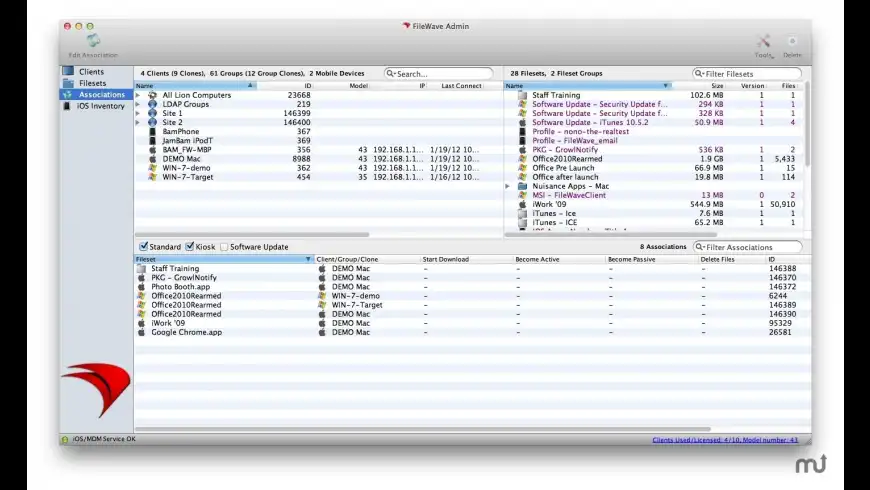
Task: Click the iOS Inventory device icon
Action: tap(67, 106)
